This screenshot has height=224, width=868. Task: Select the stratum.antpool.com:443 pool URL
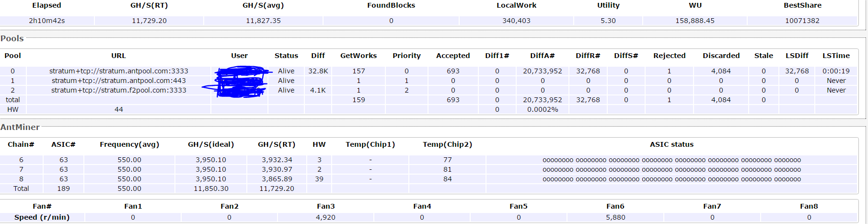coord(118,81)
